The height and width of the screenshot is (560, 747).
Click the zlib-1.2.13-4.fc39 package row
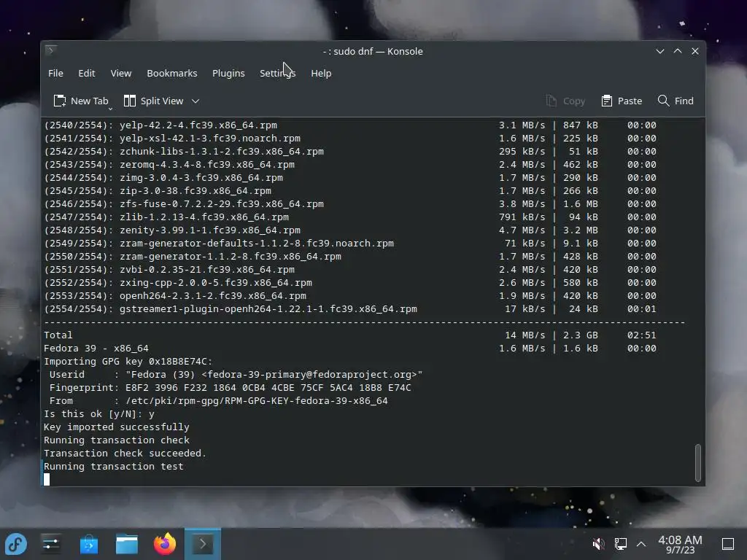point(350,217)
